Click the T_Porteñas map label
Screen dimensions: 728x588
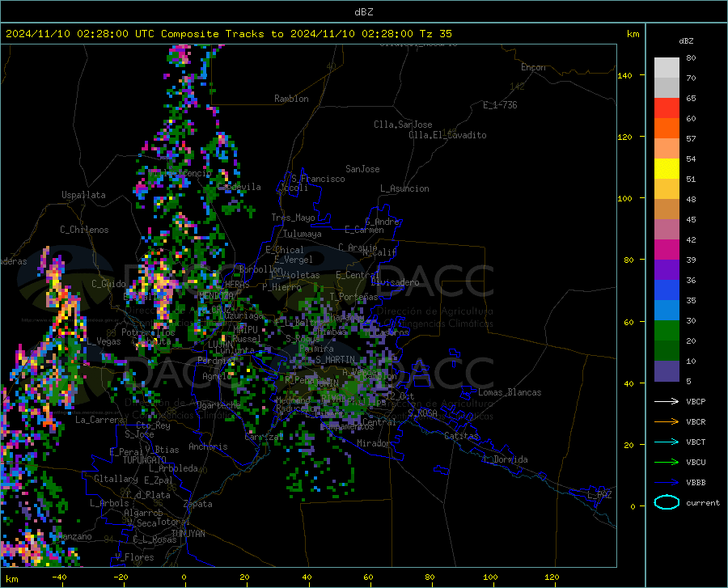[353, 297]
